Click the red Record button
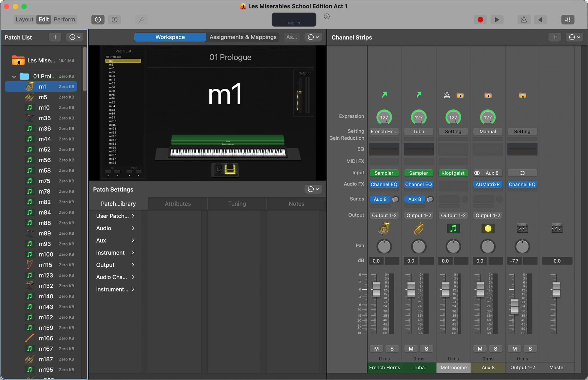 click(480, 20)
